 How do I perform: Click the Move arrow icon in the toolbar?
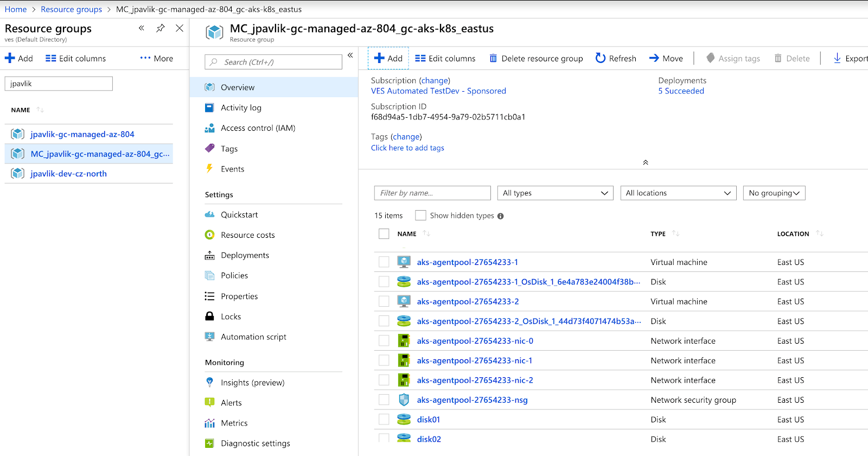654,58
